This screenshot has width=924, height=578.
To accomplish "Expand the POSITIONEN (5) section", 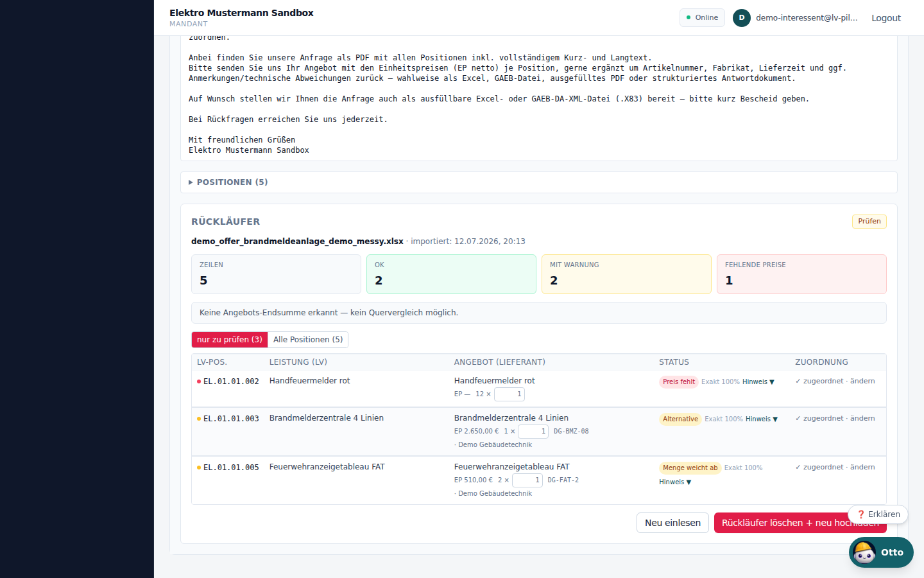I will pos(539,182).
